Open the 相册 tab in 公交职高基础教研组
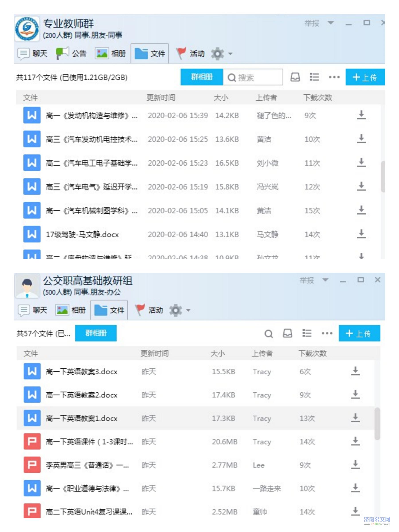The image size is (399, 532). [70, 310]
